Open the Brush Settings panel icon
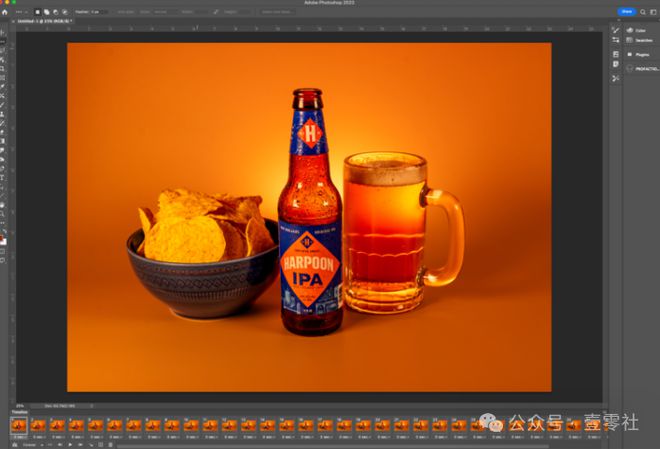The height and width of the screenshot is (449, 660). click(x=615, y=30)
